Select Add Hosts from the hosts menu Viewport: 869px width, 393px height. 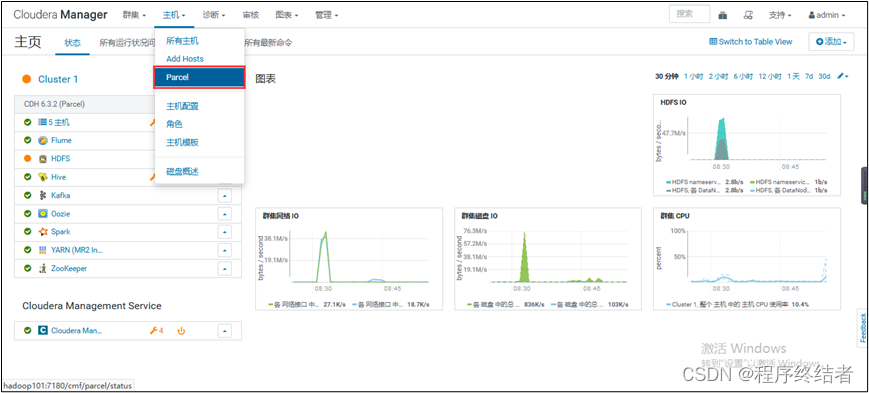[x=185, y=59]
